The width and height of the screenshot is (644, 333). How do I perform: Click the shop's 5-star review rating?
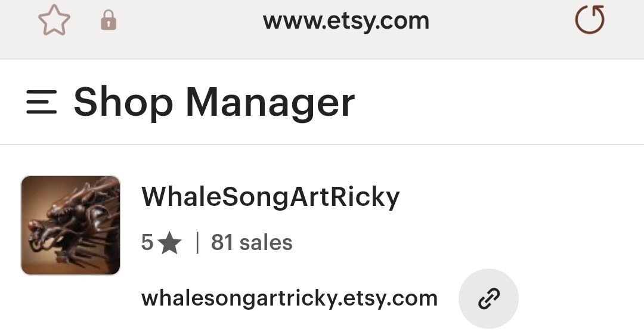tap(161, 243)
